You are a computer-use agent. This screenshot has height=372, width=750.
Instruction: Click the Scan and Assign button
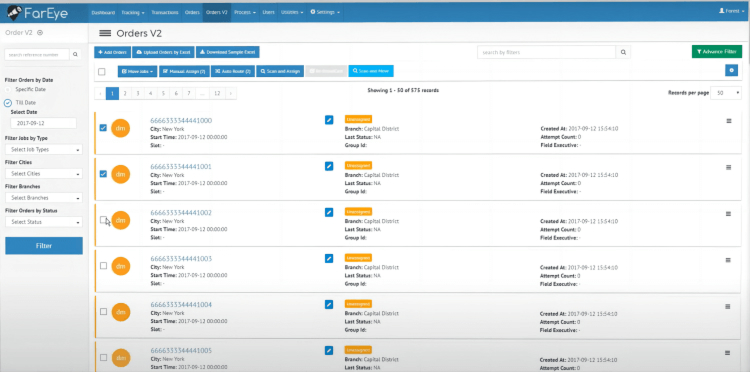point(280,71)
